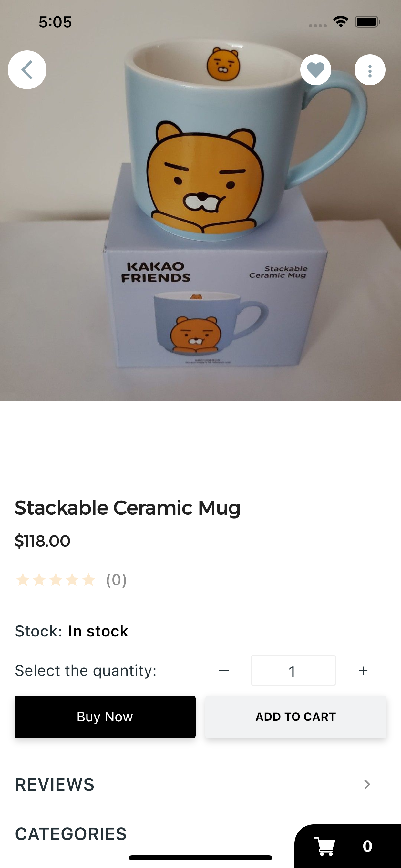Tap the home indicator bar

tap(200, 858)
